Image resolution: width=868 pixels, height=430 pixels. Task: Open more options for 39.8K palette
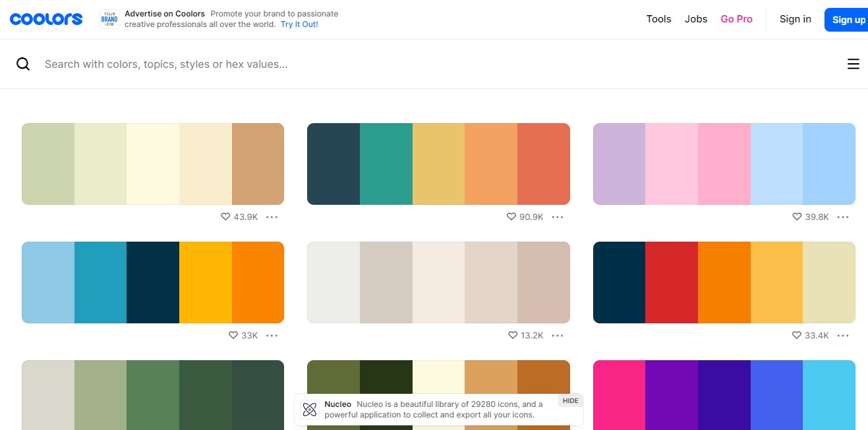point(843,217)
